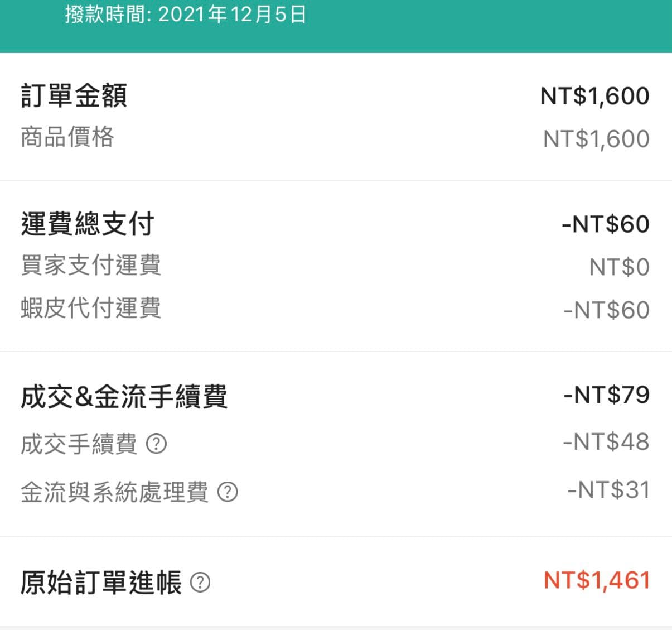Click the bold -NT$60 shipping total
672x630 pixels.
(x=606, y=224)
